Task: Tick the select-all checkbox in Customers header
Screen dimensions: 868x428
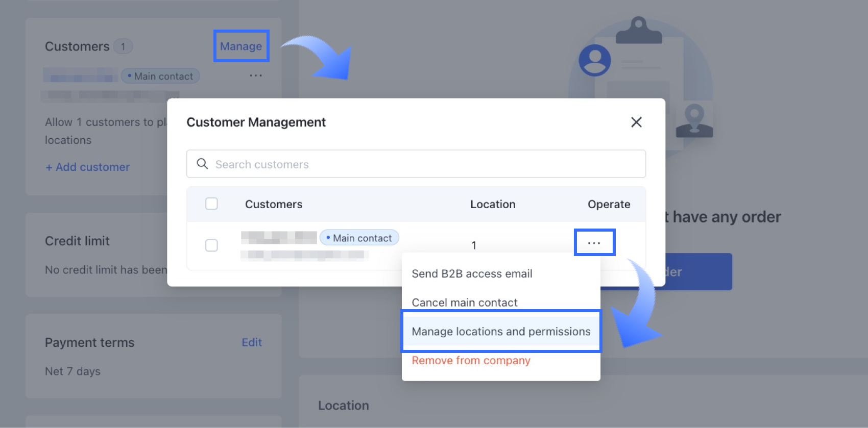Action: [x=211, y=204]
